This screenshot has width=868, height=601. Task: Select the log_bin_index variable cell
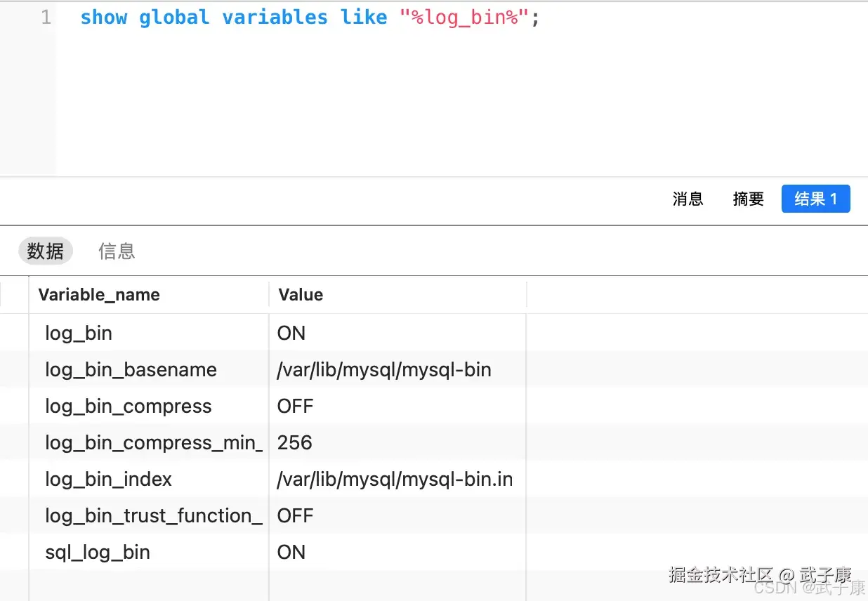pos(108,479)
